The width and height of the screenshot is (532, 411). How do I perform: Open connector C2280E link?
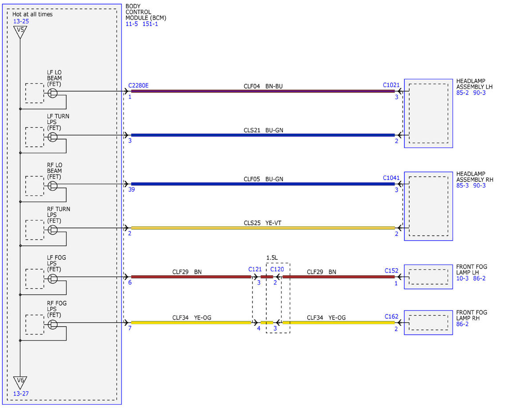click(x=138, y=85)
